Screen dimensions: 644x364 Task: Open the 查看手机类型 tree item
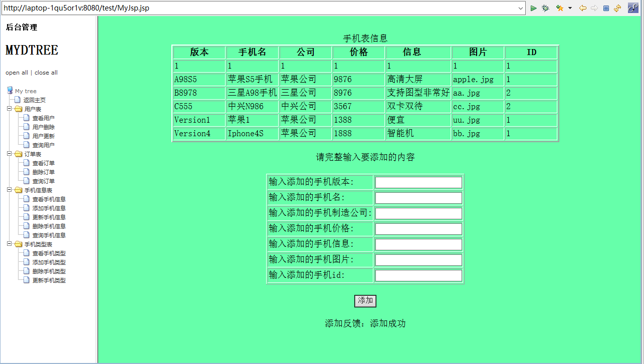(49, 253)
